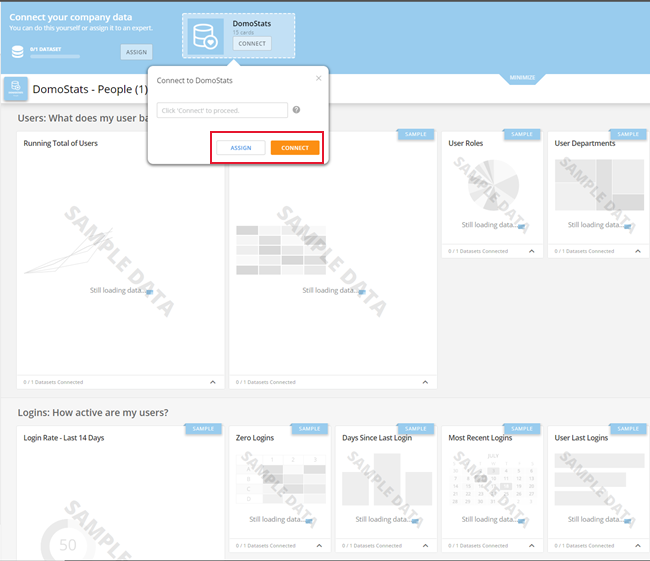650x561 pixels.
Task: Expand the chevron on the large heatmap card
Action: pyautogui.click(x=425, y=382)
